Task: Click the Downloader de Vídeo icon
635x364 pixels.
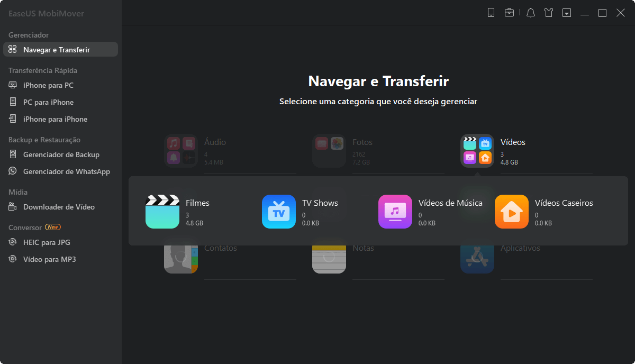Action: point(13,207)
